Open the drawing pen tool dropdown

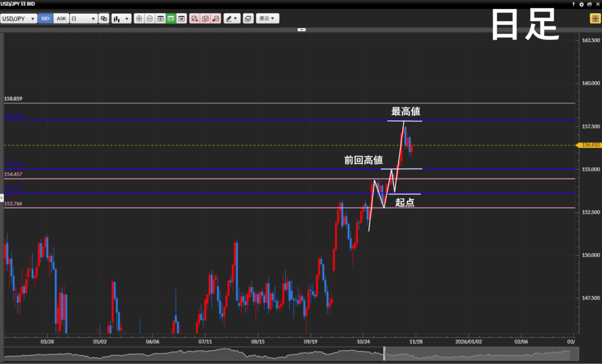(x=232, y=18)
